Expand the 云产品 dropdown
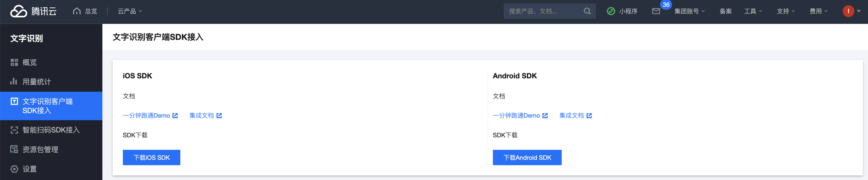Viewport: 868px width, 180px height. tap(130, 11)
